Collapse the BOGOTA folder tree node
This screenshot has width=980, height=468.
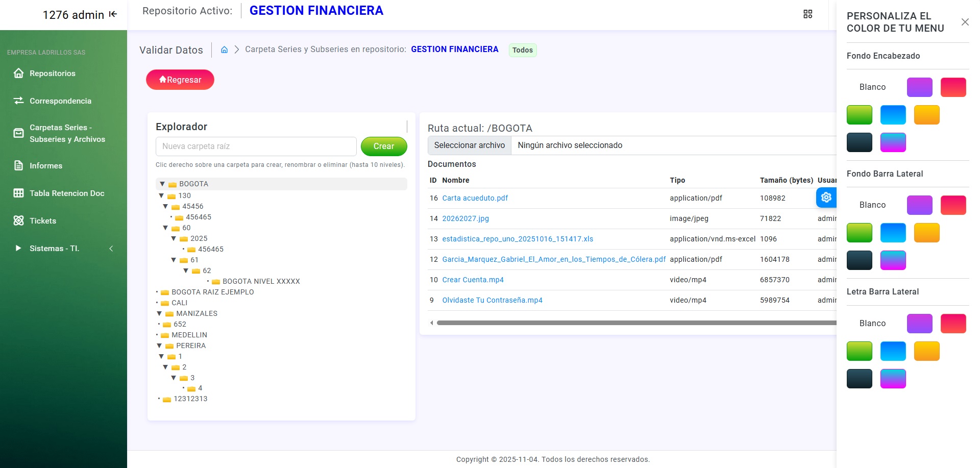162,184
